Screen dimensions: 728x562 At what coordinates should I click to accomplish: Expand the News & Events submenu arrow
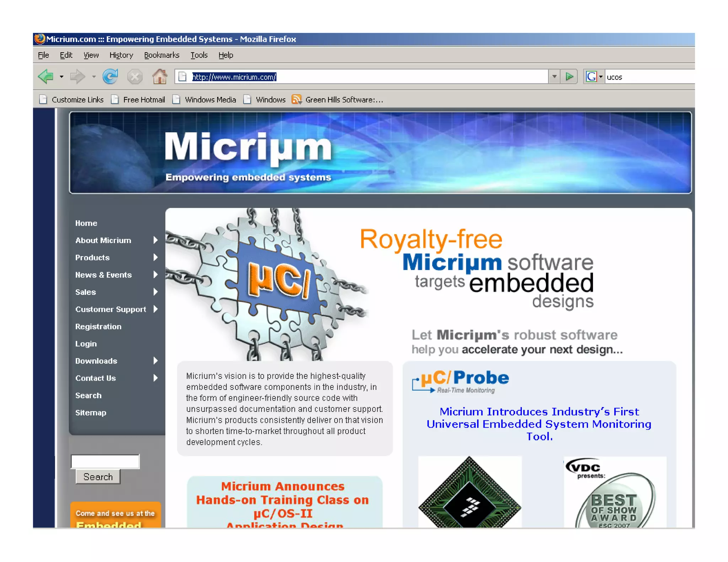155,274
